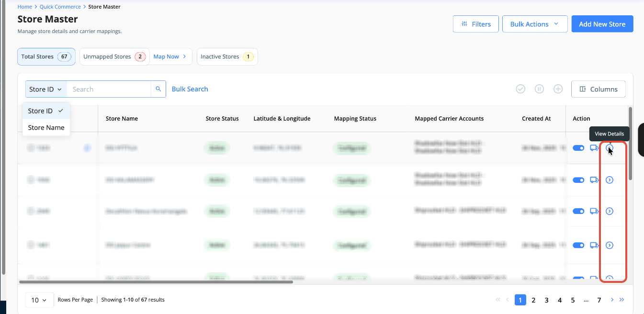Viewport: 644px width, 314px height.
Task: Click the 'Rows Per Page' label
Action: [x=75, y=300]
